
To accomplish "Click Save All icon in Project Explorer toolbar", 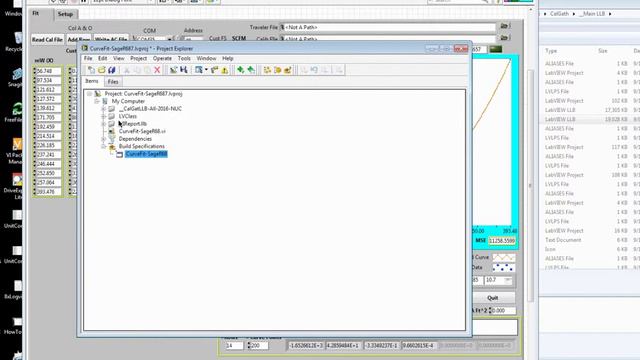I will pos(112,70).
